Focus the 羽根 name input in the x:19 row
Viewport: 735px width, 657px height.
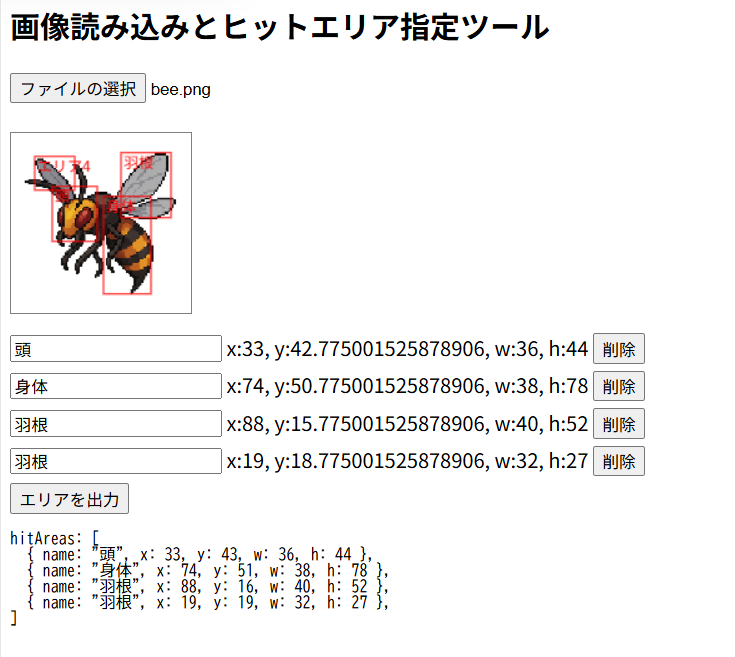tap(115, 461)
